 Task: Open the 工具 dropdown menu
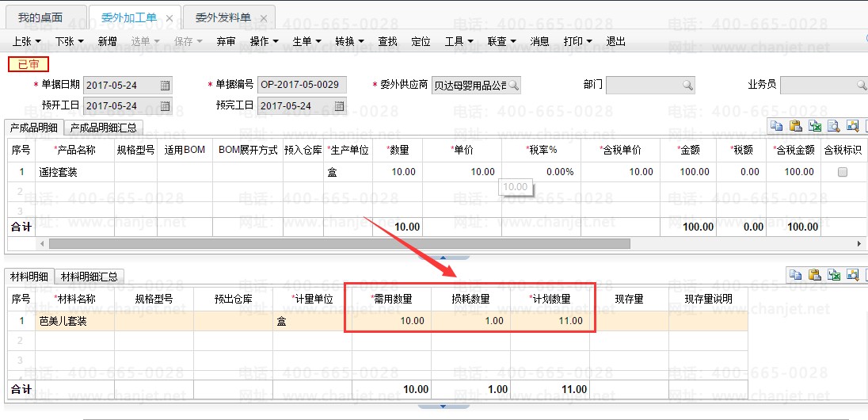[459, 41]
